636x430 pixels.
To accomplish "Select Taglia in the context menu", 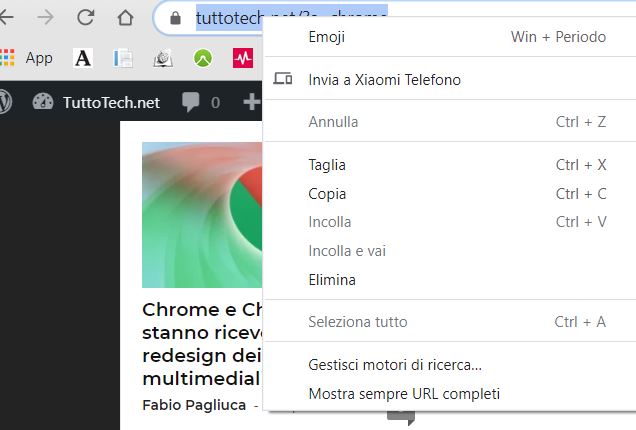I will [x=327, y=165].
